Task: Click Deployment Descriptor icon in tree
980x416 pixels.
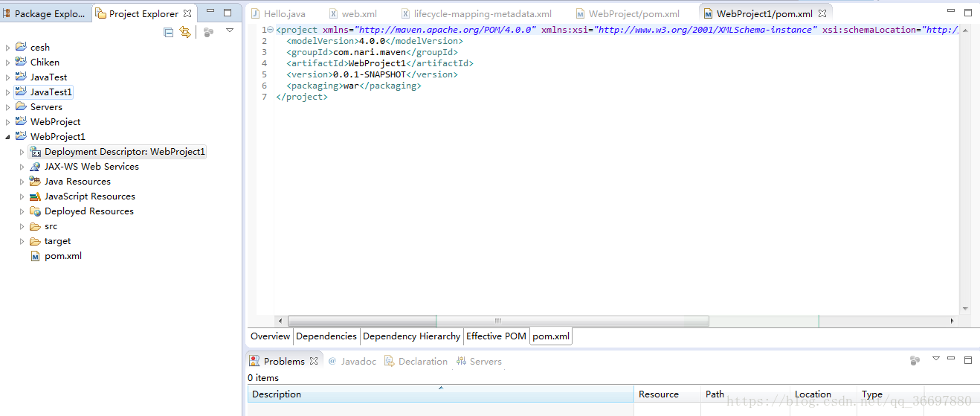Action: [35, 151]
